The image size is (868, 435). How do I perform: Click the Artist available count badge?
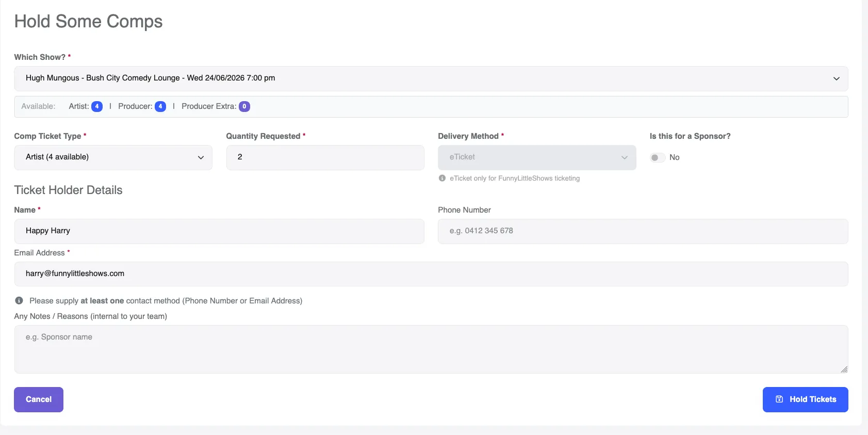[x=97, y=106]
